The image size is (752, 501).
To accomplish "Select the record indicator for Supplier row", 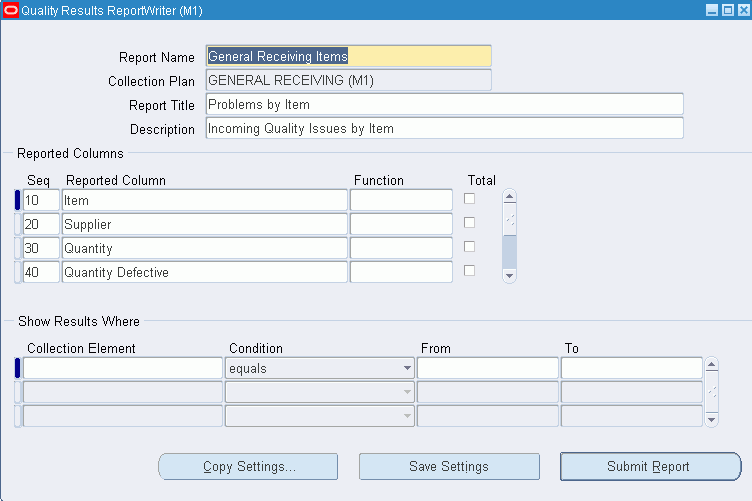I will [18, 224].
